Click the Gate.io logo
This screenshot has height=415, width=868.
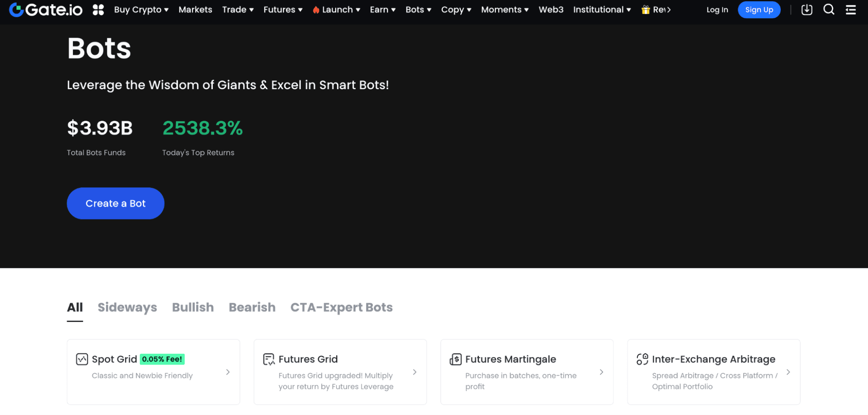(45, 10)
